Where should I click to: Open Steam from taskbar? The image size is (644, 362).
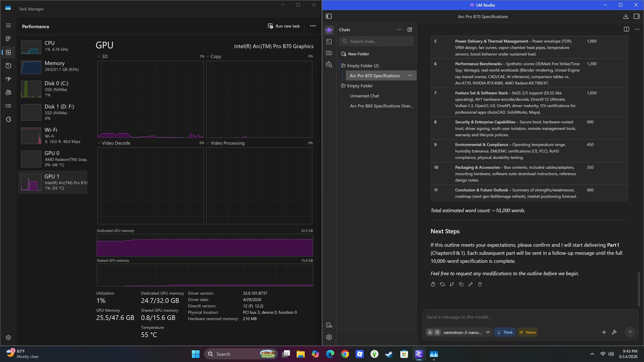[x=389, y=354]
